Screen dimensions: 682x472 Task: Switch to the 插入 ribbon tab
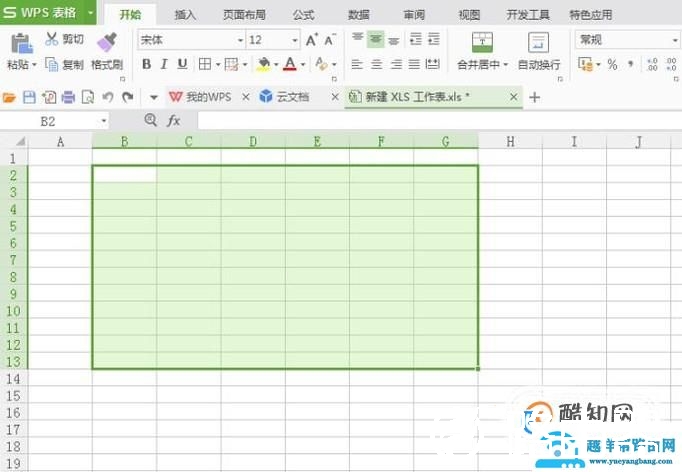pyautogui.click(x=185, y=15)
